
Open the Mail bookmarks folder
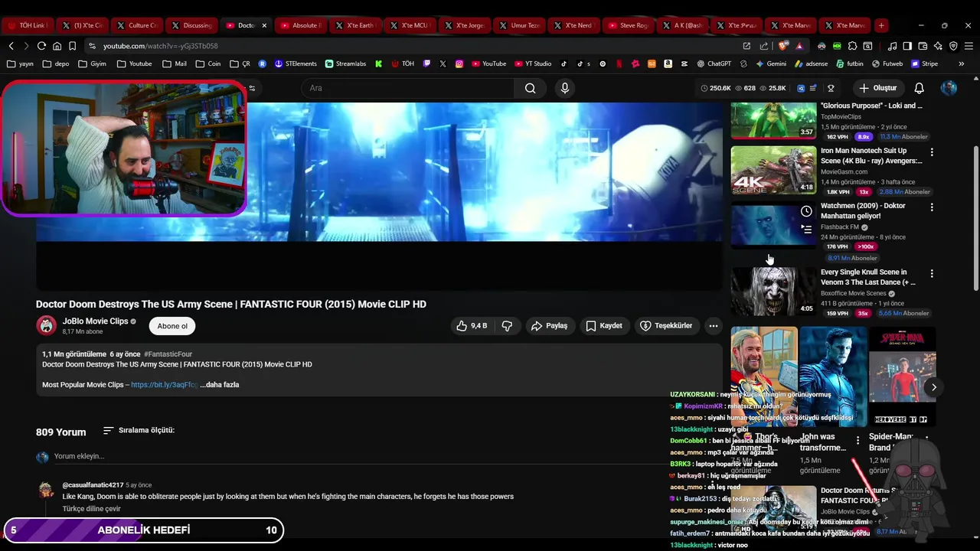[x=175, y=64]
